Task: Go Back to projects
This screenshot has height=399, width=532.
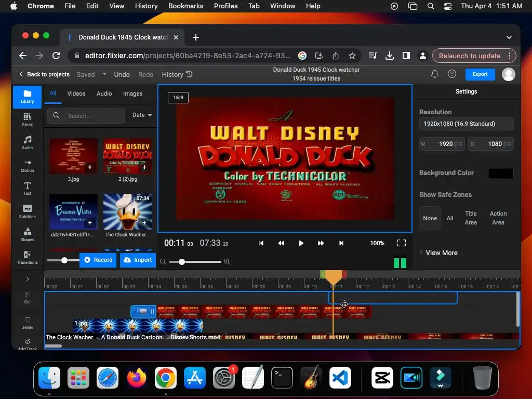Action: pos(44,74)
